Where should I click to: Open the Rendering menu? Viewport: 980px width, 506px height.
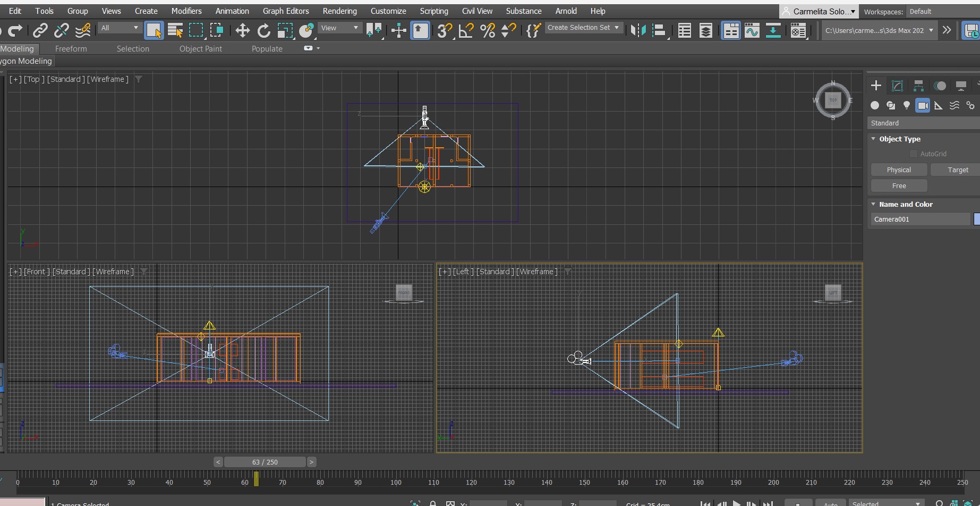tap(339, 11)
